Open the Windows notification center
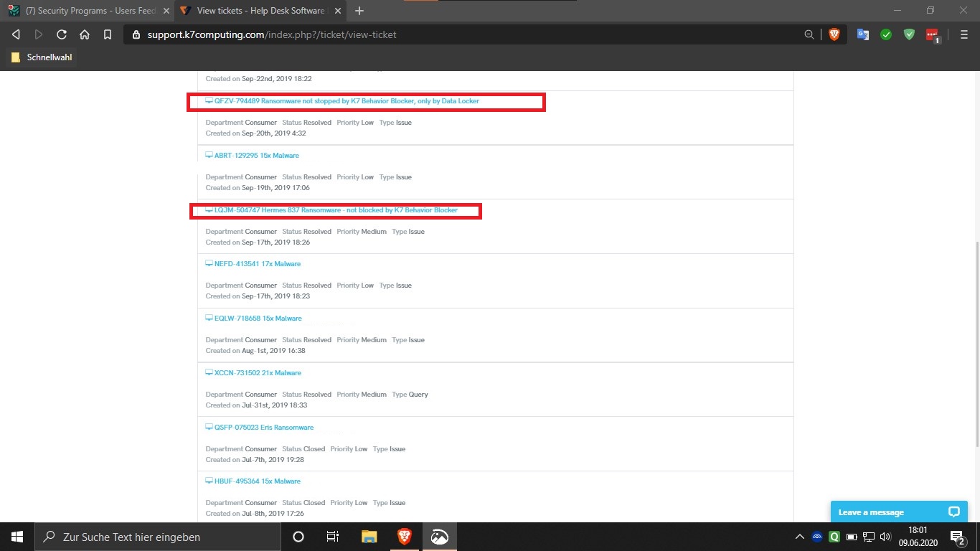 tap(957, 537)
